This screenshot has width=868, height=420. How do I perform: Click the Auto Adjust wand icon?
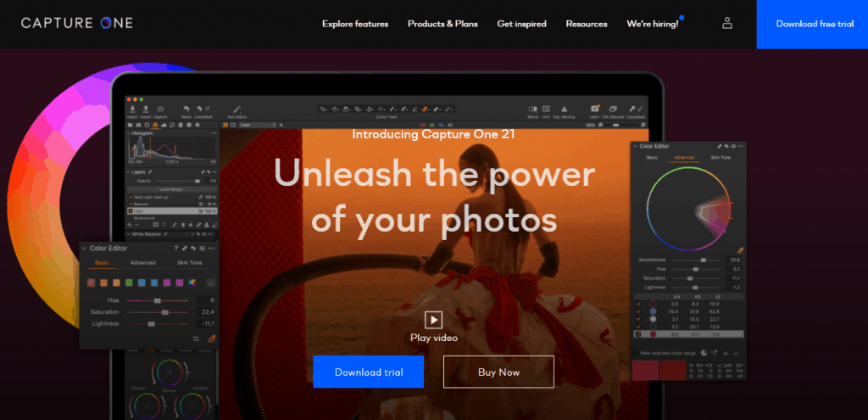[x=237, y=109]
